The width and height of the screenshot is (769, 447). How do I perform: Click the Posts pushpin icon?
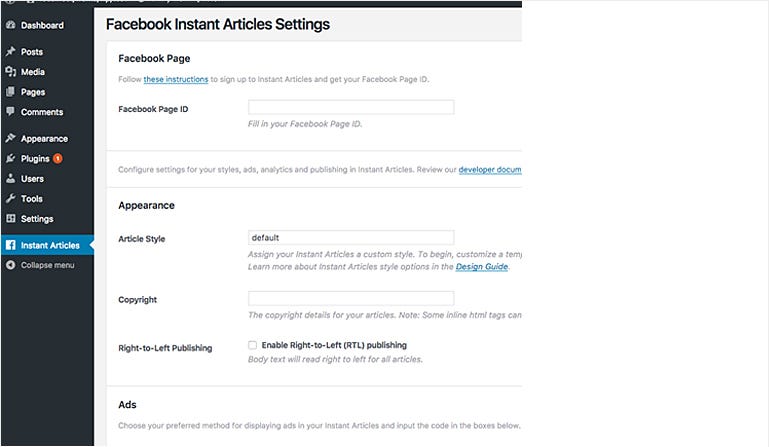pos(10,52)
